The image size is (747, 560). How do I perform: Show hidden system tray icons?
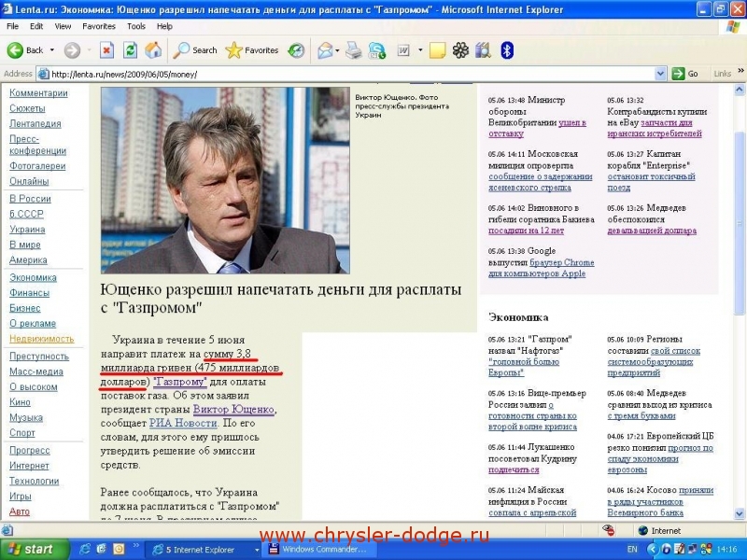[x=652, y=550]
